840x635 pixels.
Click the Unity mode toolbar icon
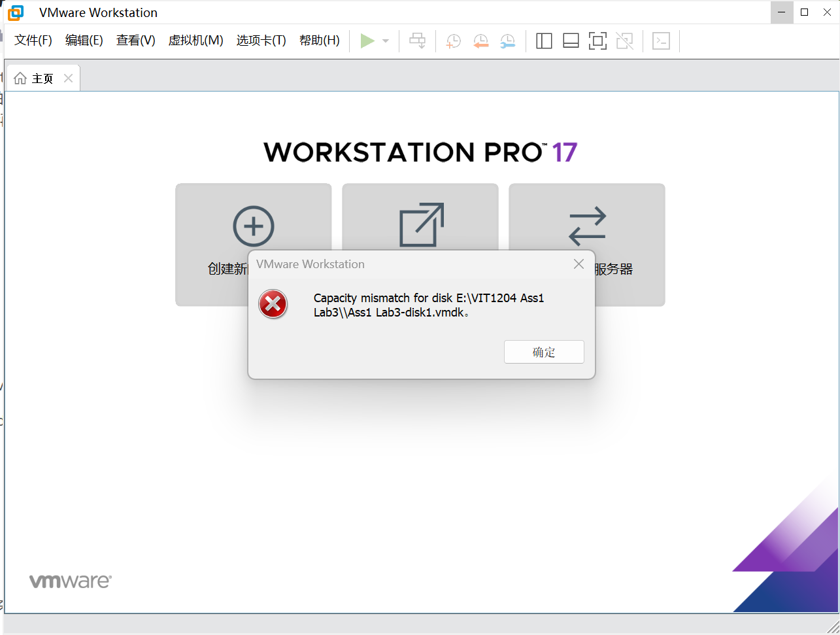click(625, 41)
